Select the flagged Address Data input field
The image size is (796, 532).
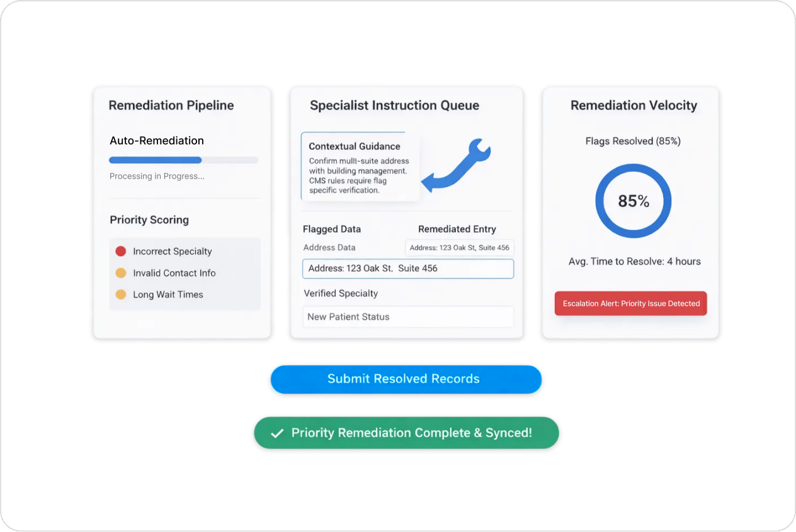point(408,268)
